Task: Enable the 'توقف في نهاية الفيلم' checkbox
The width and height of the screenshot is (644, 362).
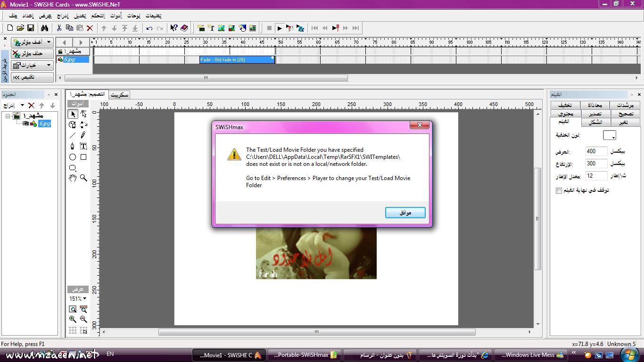Action: click(559, 190)
